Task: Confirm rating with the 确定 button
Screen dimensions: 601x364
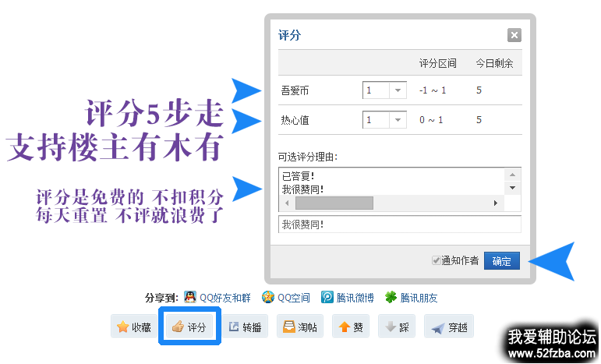Action: coord(502,261)
